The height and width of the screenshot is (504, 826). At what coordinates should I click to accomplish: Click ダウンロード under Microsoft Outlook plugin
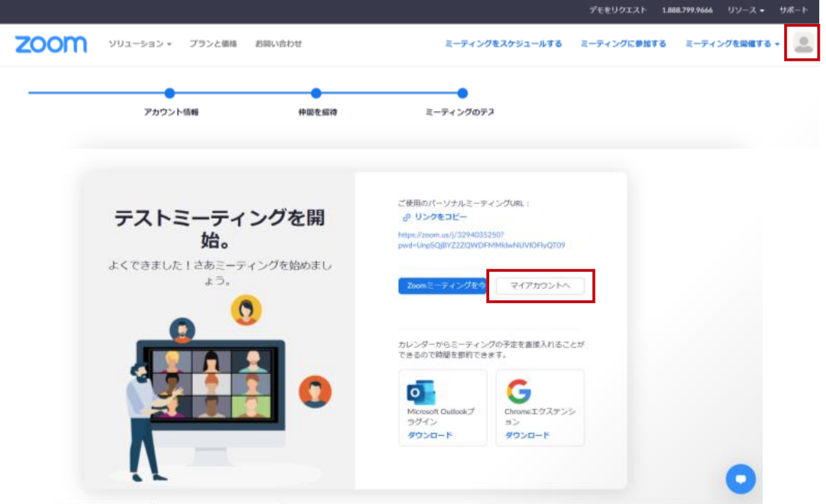[430, 435]
